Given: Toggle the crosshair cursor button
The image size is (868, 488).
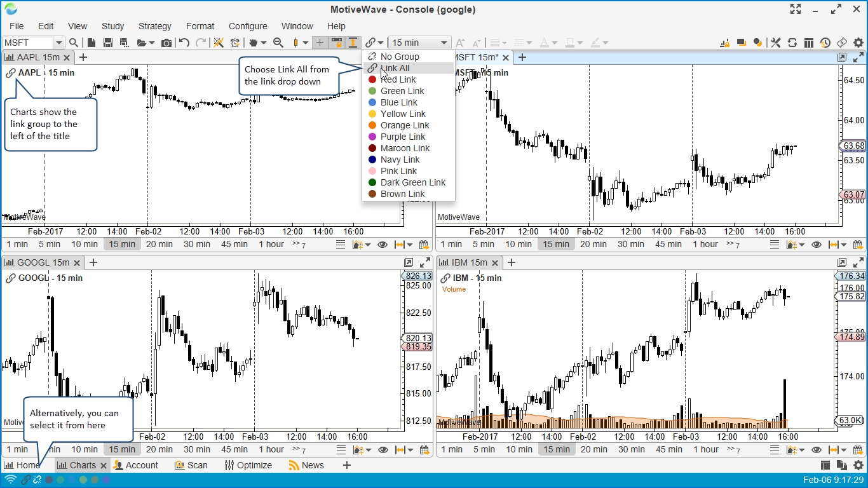Looking at the screenshot, I should (320, 43).
